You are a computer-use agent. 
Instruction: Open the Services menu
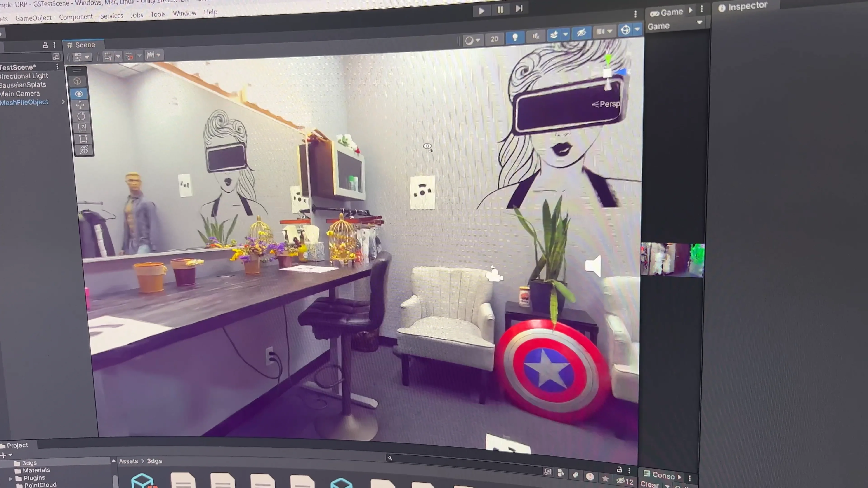pyautogui.click(x=111, y=16)
